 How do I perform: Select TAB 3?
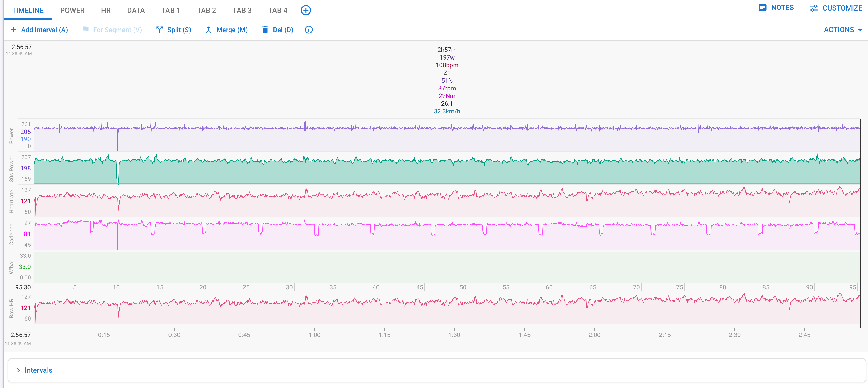pyautogui.click(x=242, y=11)
